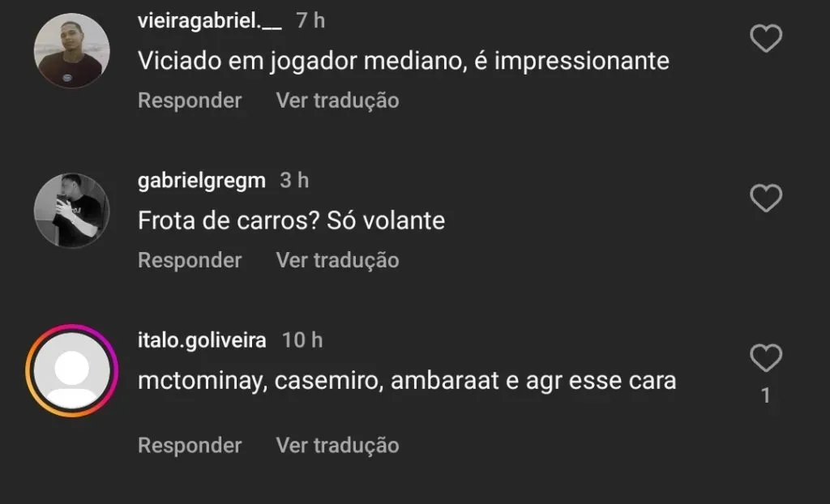Tap heart on gabrielgregm's comment
Screen dimensions: 830x504
(766, 198)
